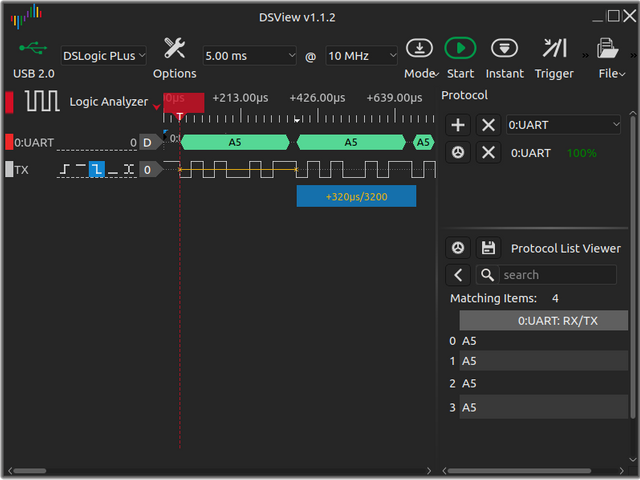Click the red TX channel color swatch for 0:UART
Viewport: 640px width, 480px height.
pyautogui.click(x=9, y=142)
